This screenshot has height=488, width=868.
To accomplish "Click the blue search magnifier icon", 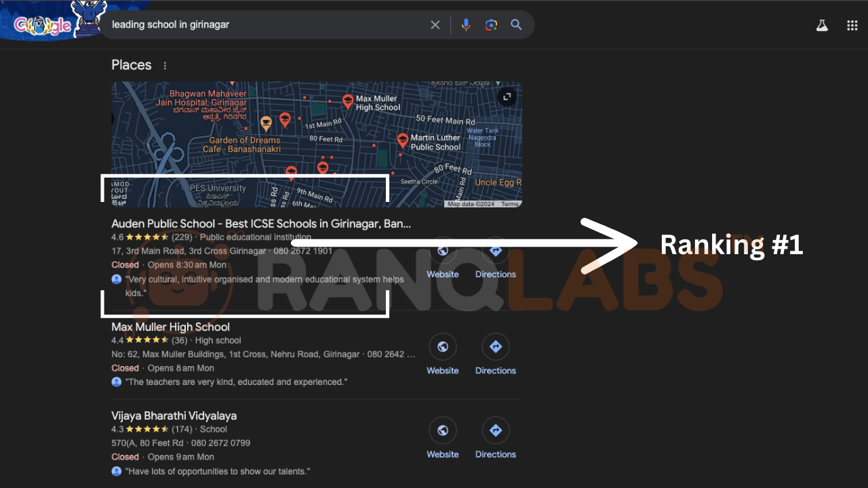I will coord(516,25).
